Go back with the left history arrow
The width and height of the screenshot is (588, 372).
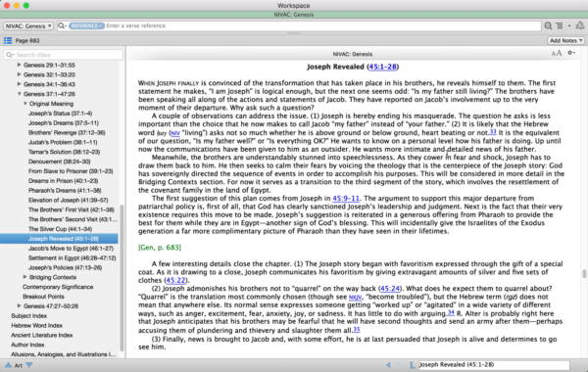(x=388, y=364)
